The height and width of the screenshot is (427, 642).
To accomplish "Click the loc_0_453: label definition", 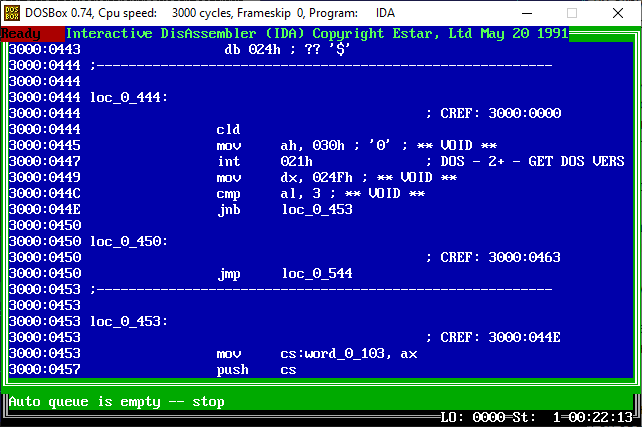I will coord(129,321).
